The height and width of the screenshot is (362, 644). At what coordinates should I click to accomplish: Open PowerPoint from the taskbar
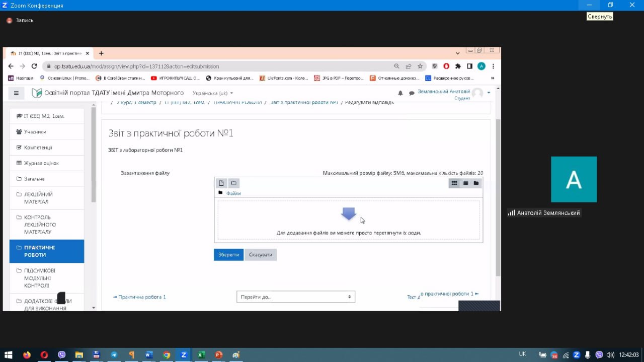pyautogui.click(x=218, y=354)
